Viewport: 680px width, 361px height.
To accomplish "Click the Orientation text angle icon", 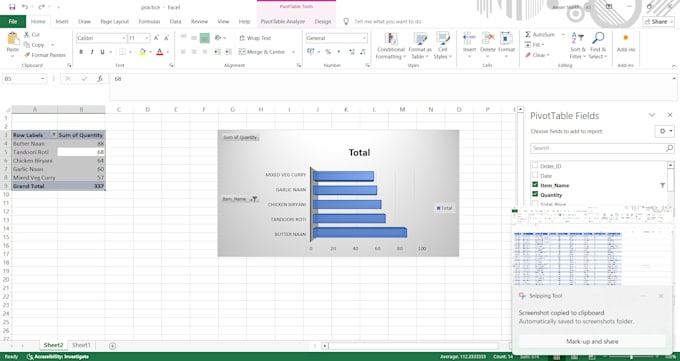I will (218, 38).
